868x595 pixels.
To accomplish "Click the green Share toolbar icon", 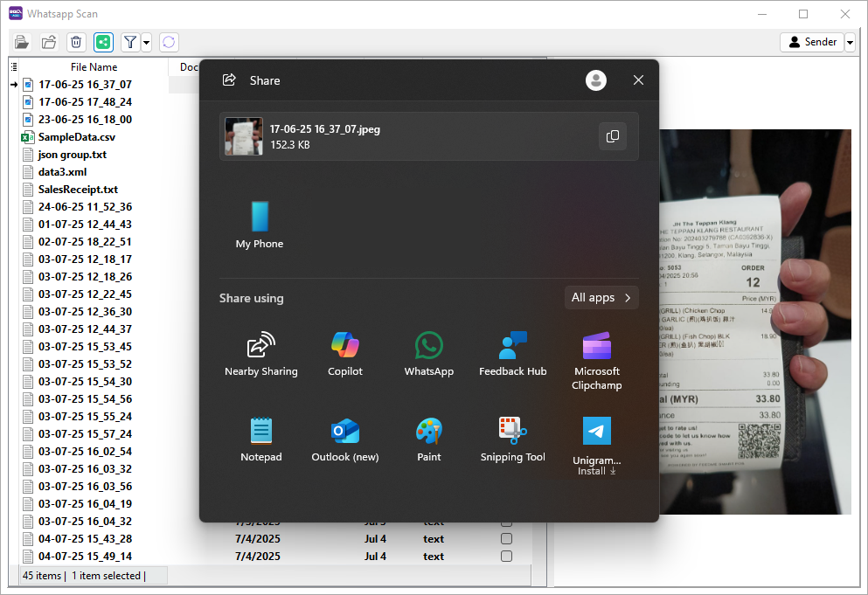I will click(x=103, y=42).
